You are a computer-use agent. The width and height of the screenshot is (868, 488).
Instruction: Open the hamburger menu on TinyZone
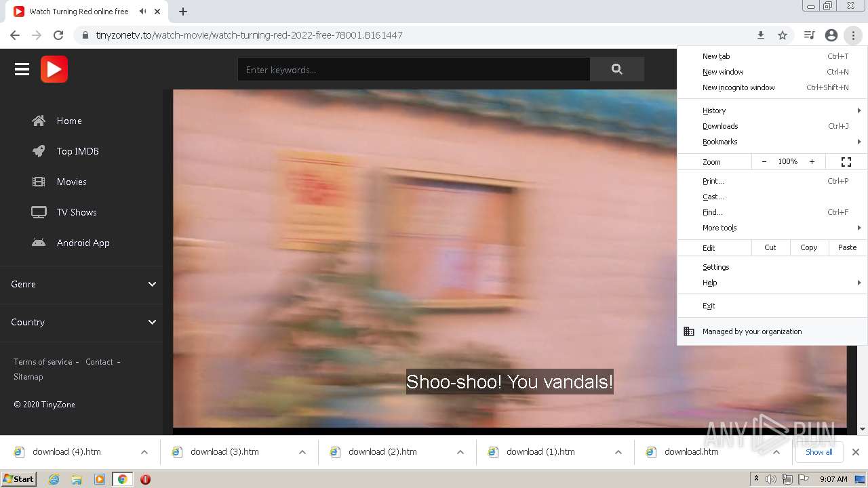click(22, 69)
